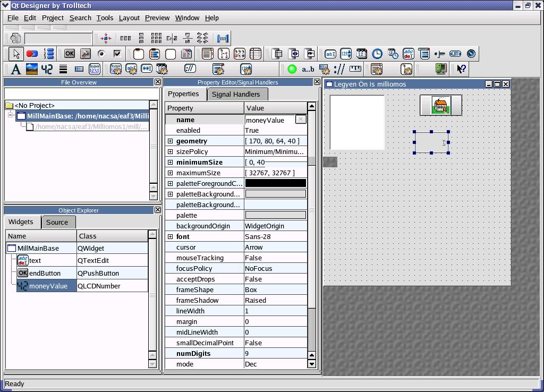Image resolution: width=544 pixels, height=392 pixels.
Task: Pick the CheckBox widget tool
Action: (x=117, y=54)
